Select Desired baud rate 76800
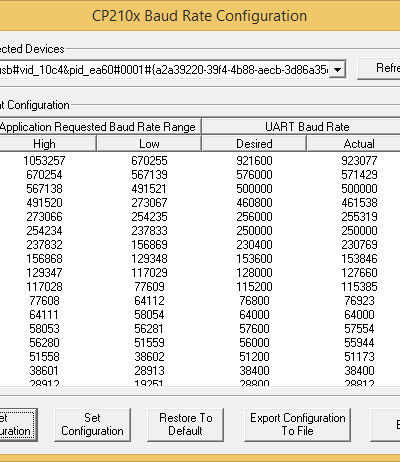The width and height of the screenshot is (400, 462). tap(254, 301)
